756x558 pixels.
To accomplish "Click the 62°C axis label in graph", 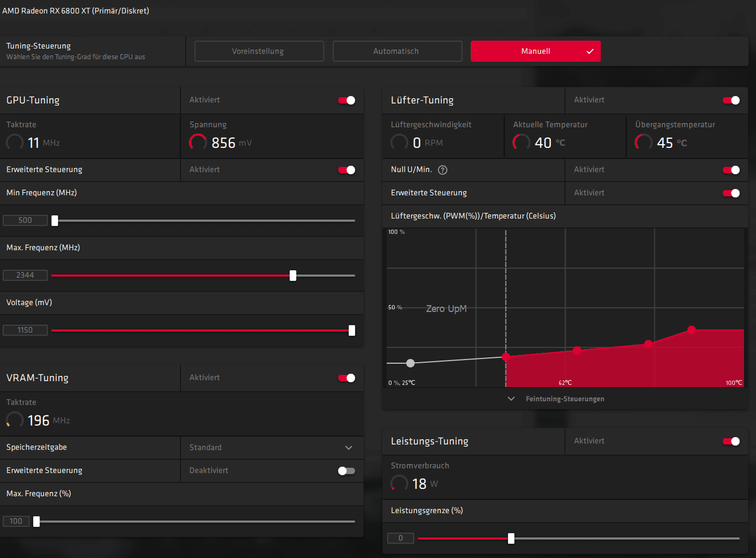I will point(565,383).
